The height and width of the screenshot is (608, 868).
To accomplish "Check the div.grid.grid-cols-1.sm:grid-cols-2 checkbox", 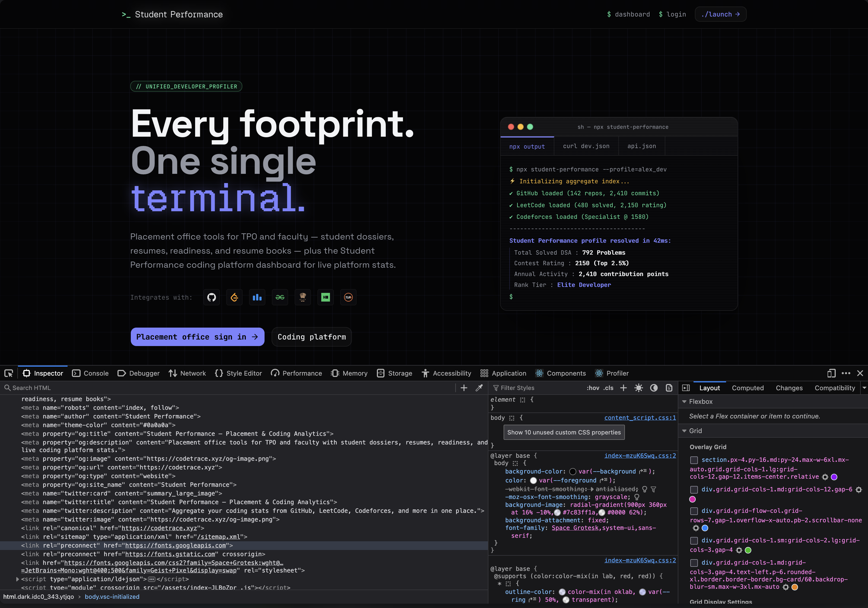I will (x=694, y=540).
